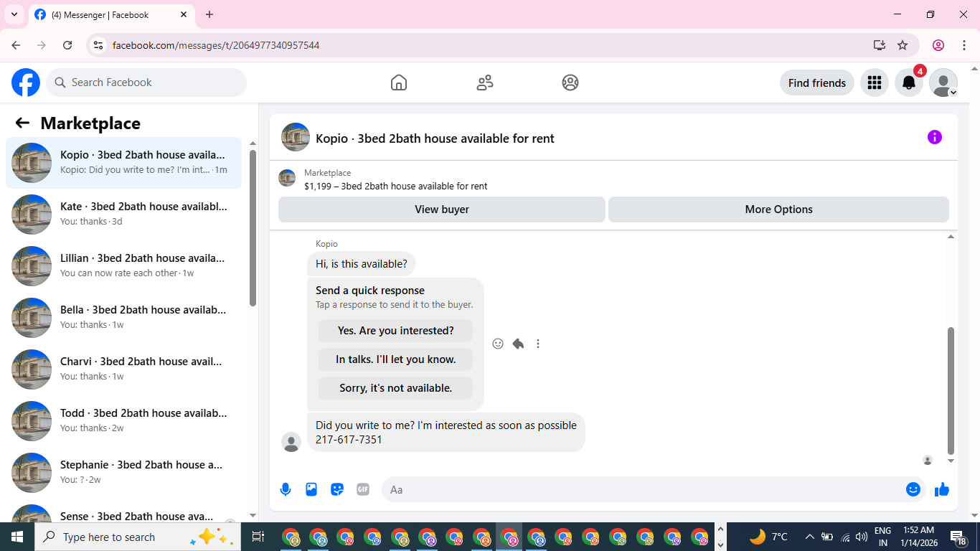Open the Chrome three-dot menu
Image resolution: width=980 pixels, height=551 pixels.
pyautogui.click(x=963, y=45)
